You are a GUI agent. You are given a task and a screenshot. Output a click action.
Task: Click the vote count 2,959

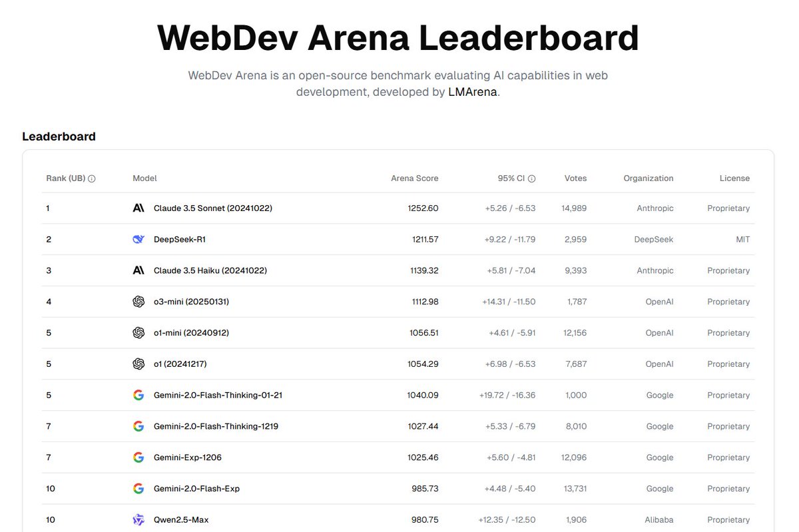tap(576, 239)
